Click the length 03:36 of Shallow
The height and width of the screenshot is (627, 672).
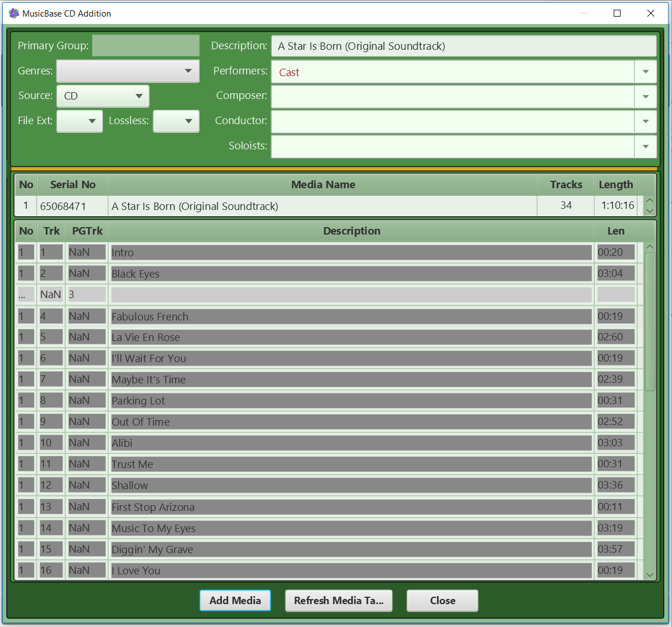click(x=616, y=485)
